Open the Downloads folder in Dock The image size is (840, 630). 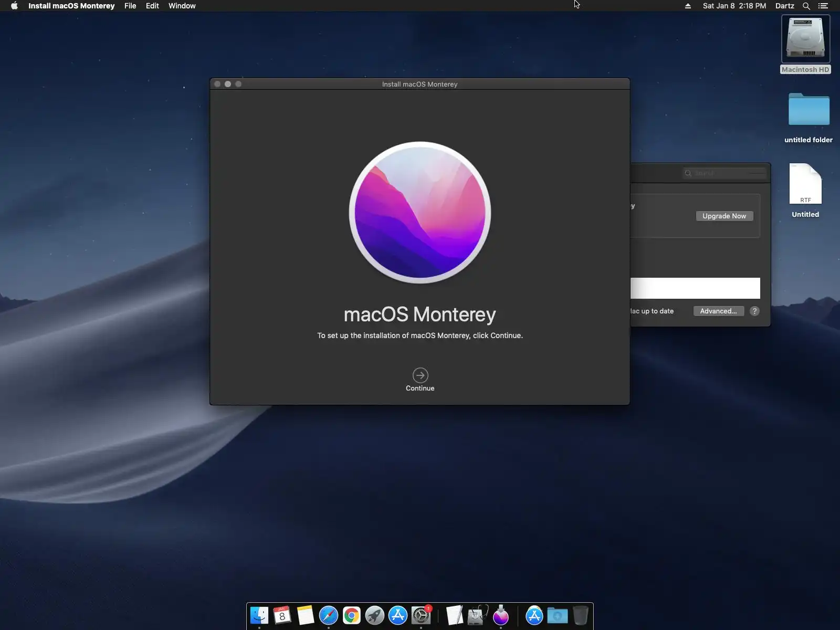558,615
